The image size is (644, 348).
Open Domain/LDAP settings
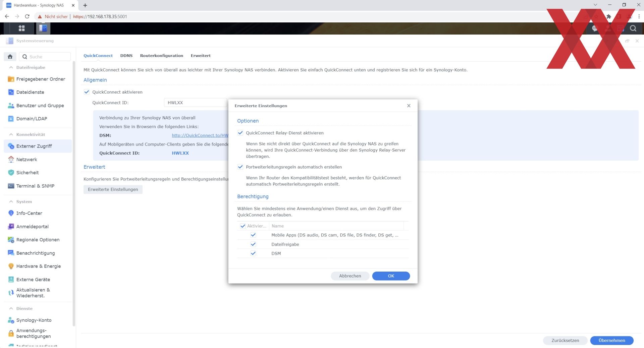coord(38,119)
